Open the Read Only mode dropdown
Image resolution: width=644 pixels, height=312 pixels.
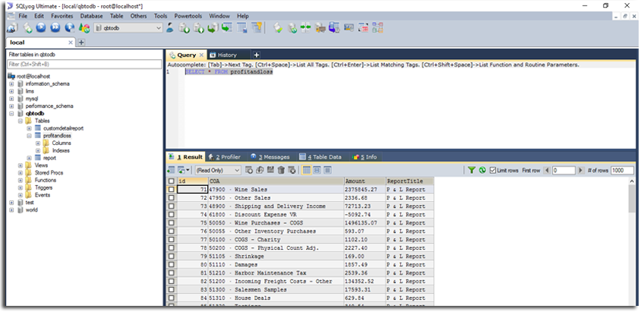[237, 171]
